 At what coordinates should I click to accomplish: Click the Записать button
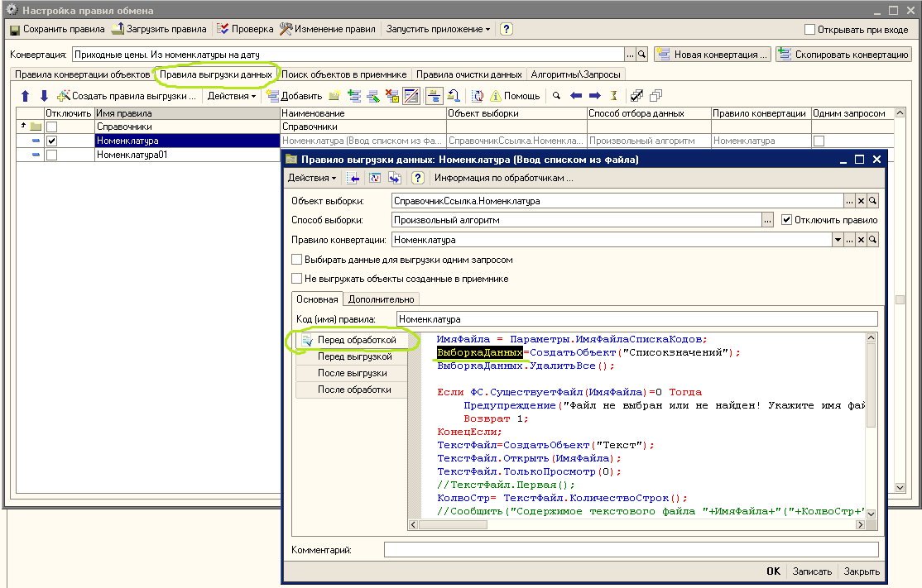pos(812,571)
